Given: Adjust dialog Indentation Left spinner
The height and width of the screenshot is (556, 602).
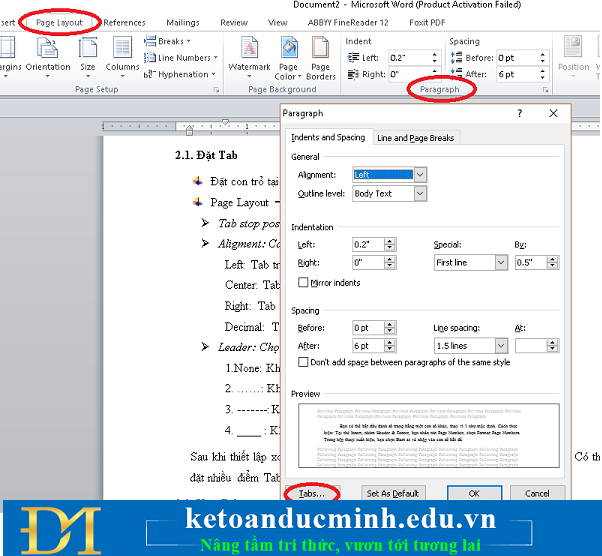Looking at the screenshot, I should pyautogui.click(x=390, y=245).
